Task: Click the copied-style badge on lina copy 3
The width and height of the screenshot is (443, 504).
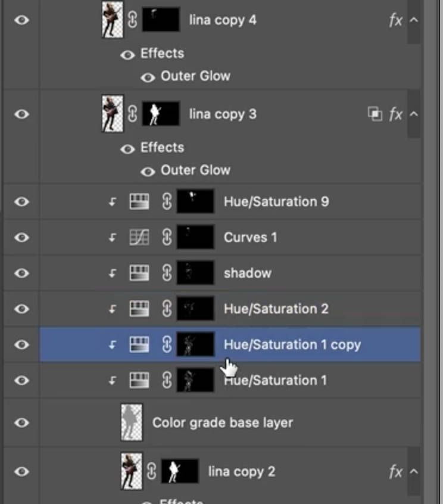Action: pos(375,114)
